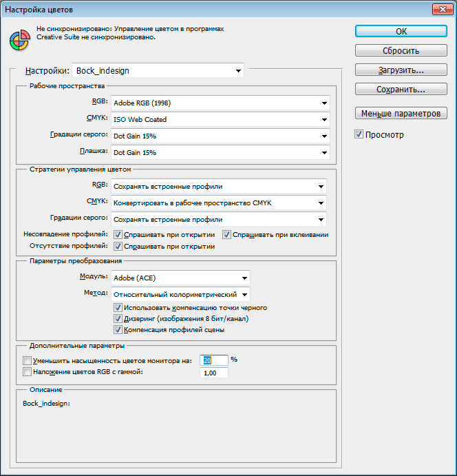The width and height of the screenshot is (457, 476).
Task: Open CMYK working space dropdown ISO Web Coated
Action: (x=220, y=119)
